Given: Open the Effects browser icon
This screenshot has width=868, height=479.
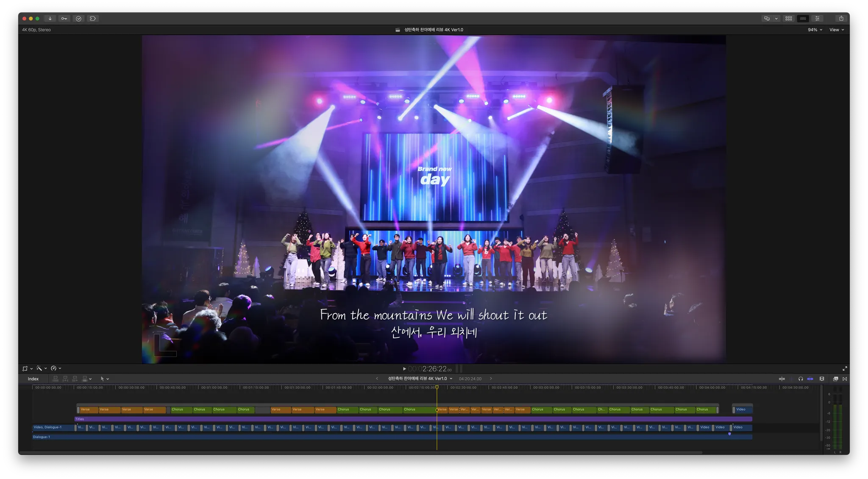Looking at the screenshot, I should [835, 379].
